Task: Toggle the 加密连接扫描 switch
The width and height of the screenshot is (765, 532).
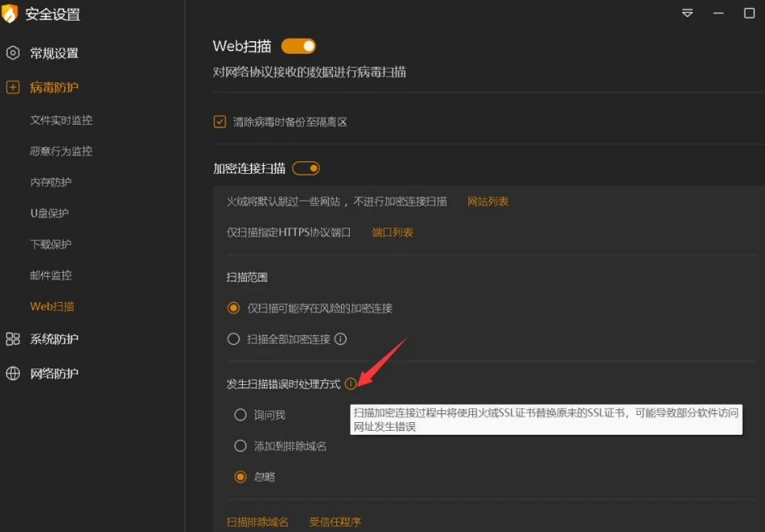Action: [306, 168]
